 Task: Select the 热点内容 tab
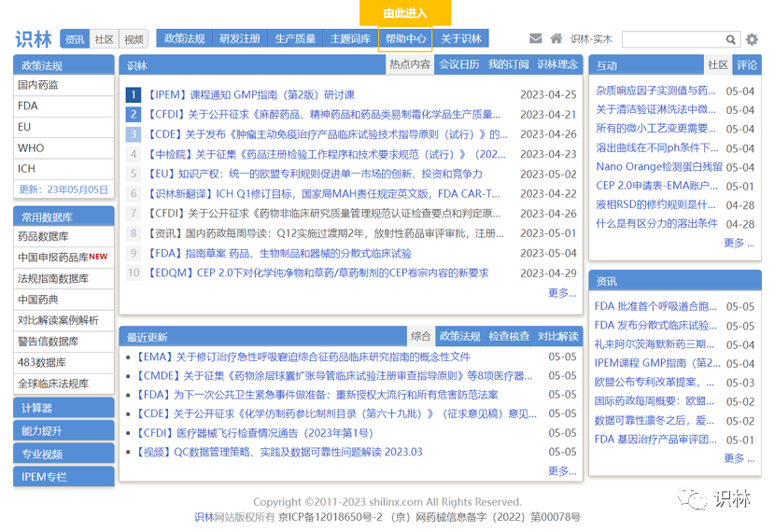coord(410,64)
